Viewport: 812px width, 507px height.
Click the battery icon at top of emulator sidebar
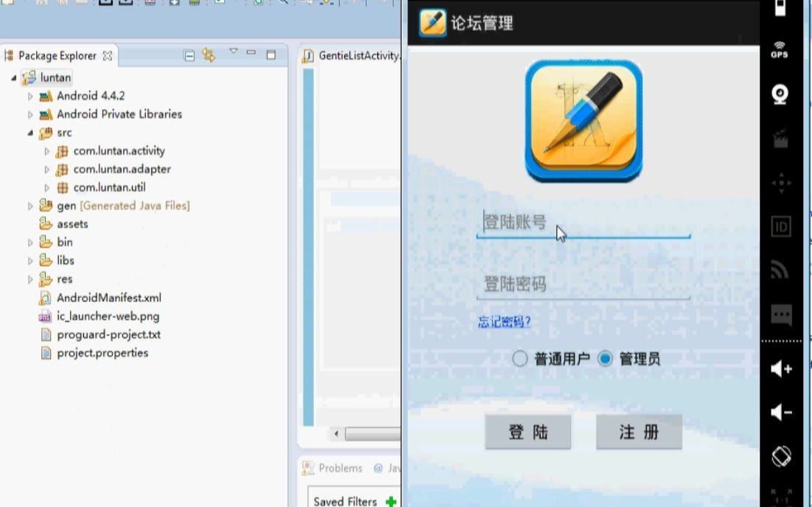click(780, 7)
